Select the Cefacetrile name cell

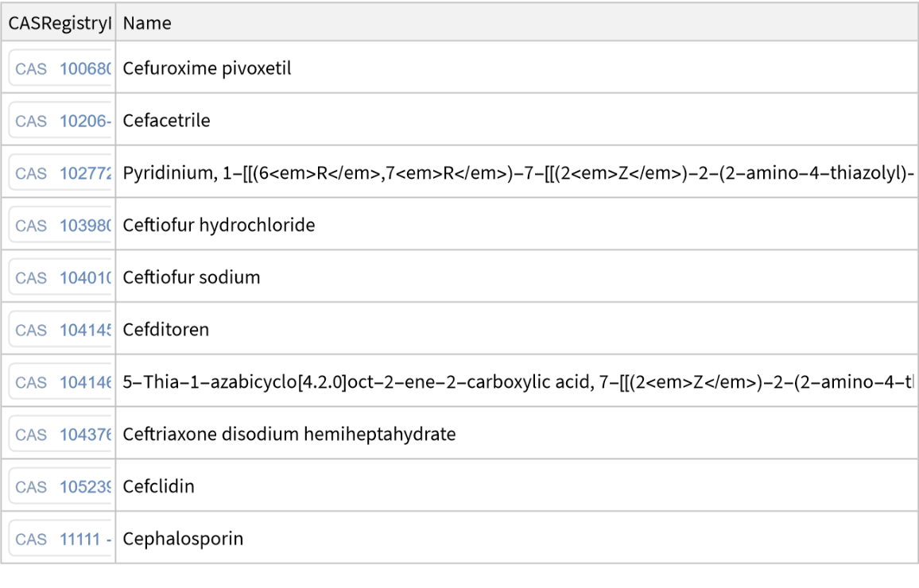click(x=166, y=121)
